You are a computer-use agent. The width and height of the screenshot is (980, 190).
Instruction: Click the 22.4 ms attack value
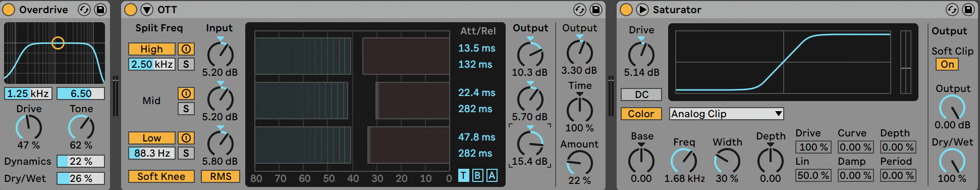[x=477, y=92]
